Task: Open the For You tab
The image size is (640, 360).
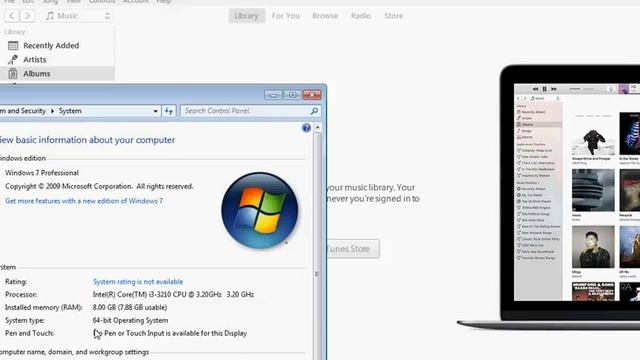Action: [x=286, y=16]
